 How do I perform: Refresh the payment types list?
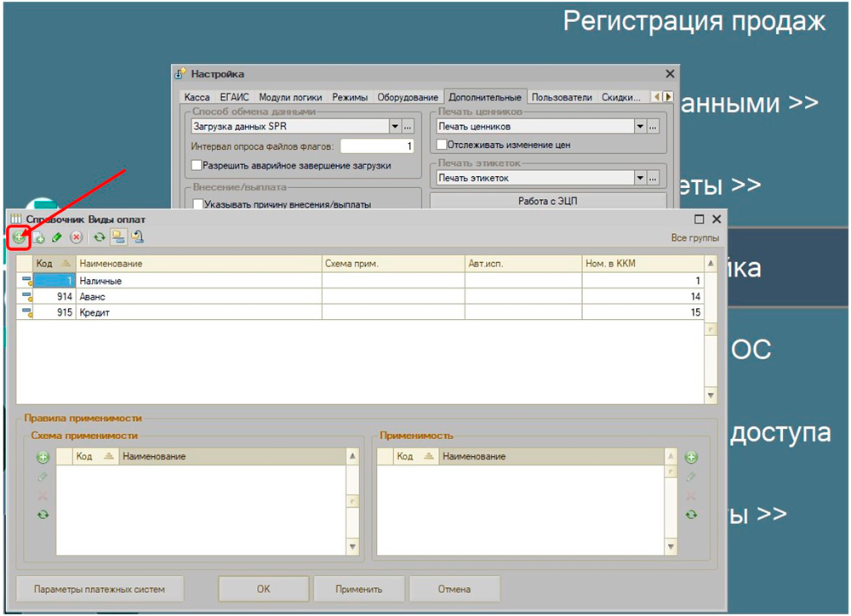[99, 237]
